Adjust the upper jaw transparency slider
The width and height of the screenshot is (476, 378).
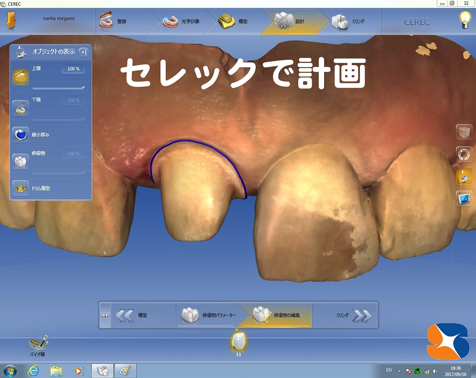(59, 88)
